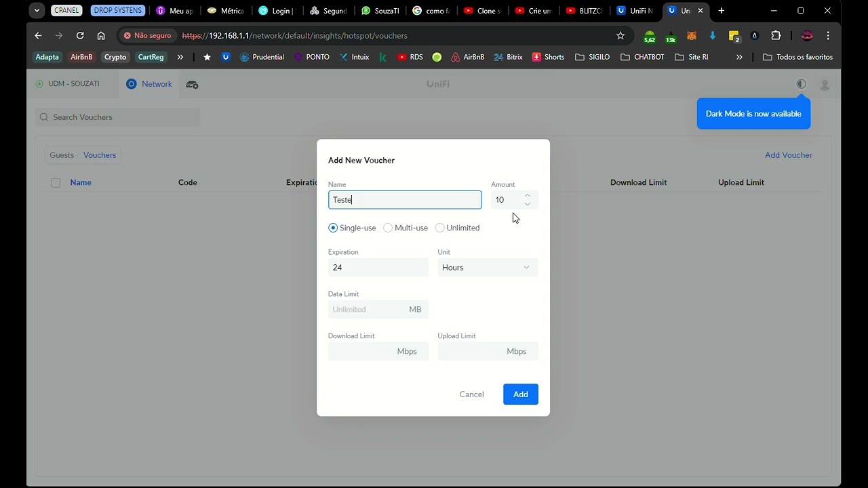Open Chrome three-dot menu
The height and width of the screenshot is (488, 868).
828,35
